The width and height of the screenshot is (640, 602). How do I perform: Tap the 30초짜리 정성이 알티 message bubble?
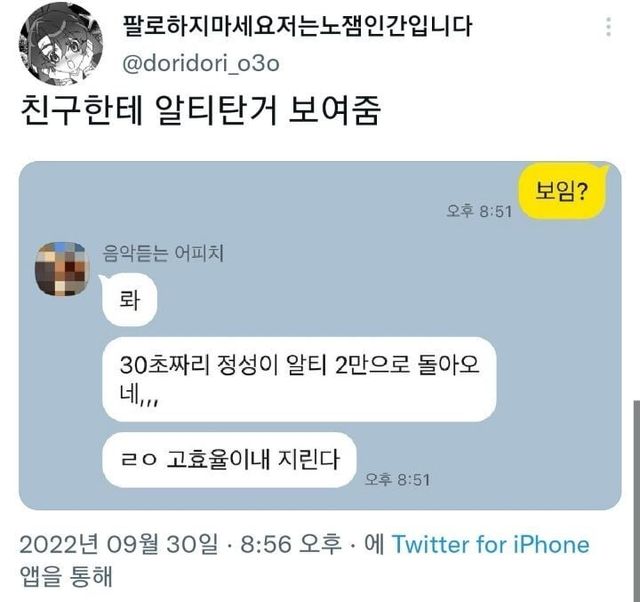(x=299, y=379)
